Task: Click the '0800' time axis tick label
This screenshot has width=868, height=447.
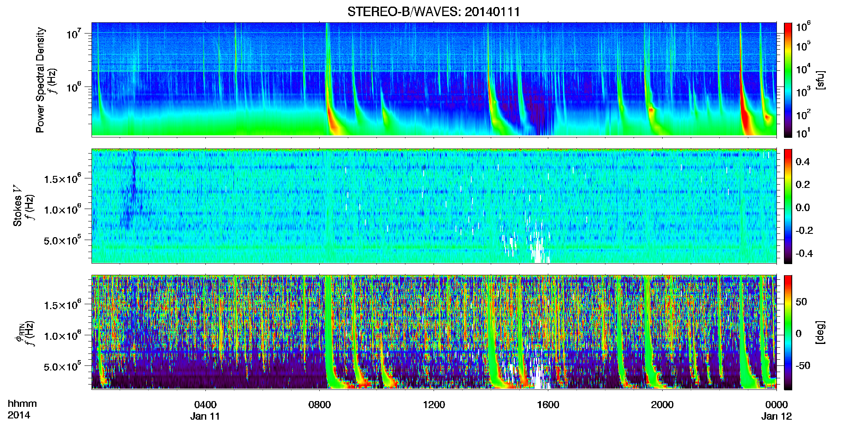Action: [x=319, y=405]
